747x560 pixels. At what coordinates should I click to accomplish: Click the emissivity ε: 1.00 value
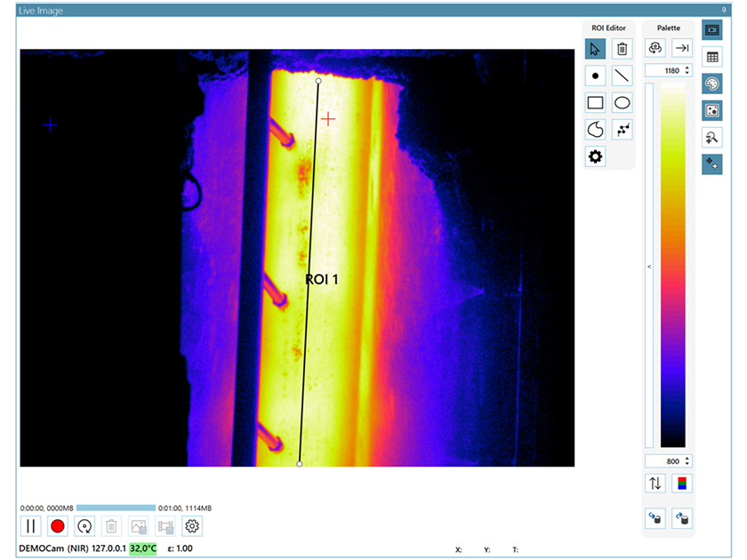[180, 548]
